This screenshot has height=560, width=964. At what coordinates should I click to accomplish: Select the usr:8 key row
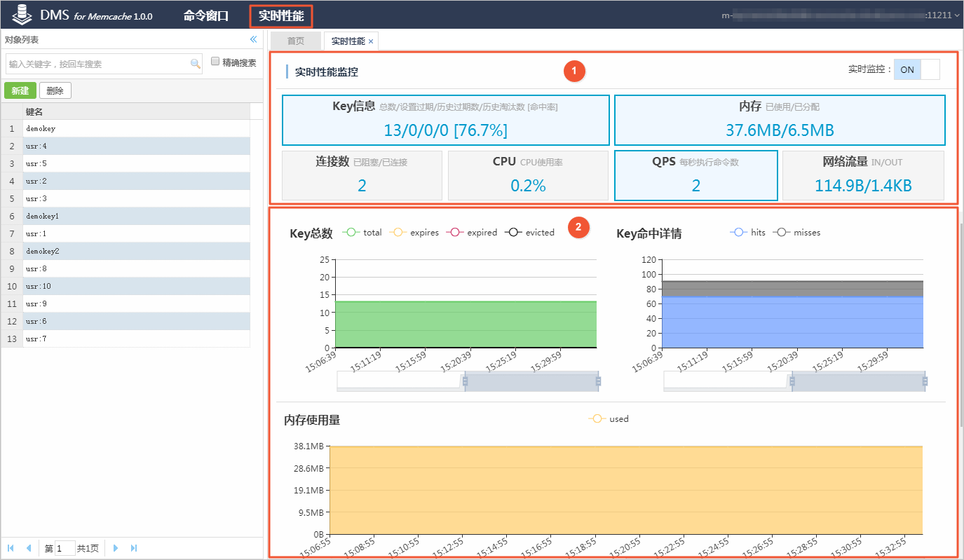[x=136, y=268]
